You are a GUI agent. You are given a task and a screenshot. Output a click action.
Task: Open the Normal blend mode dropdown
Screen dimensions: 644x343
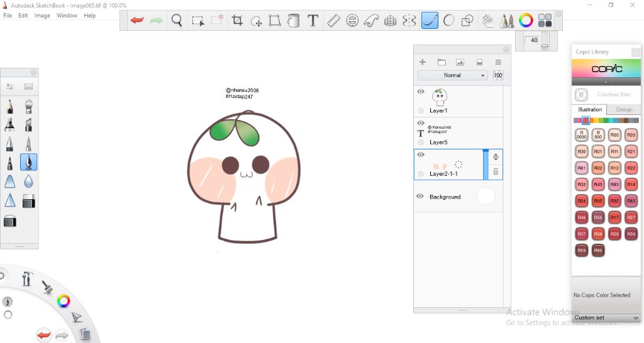click(453, 75)
